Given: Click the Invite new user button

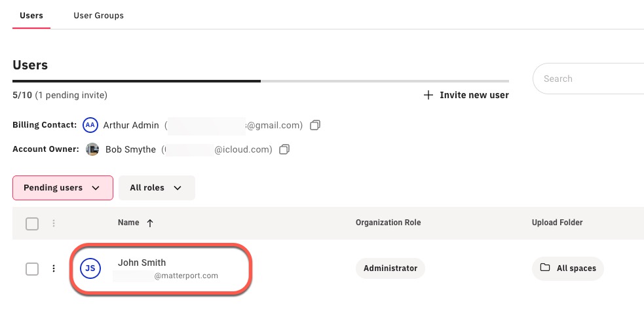Looking at the screenshot, I should (x=474, y=95).
